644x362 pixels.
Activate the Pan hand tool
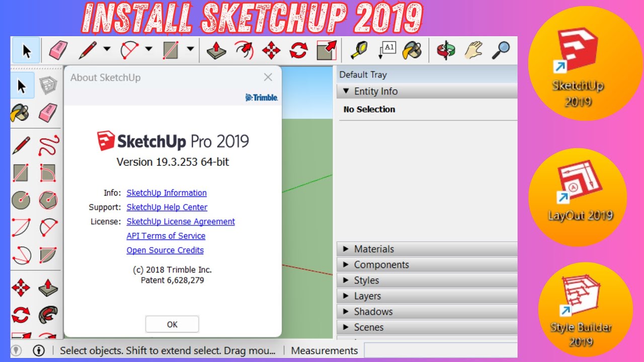(473, 50)
